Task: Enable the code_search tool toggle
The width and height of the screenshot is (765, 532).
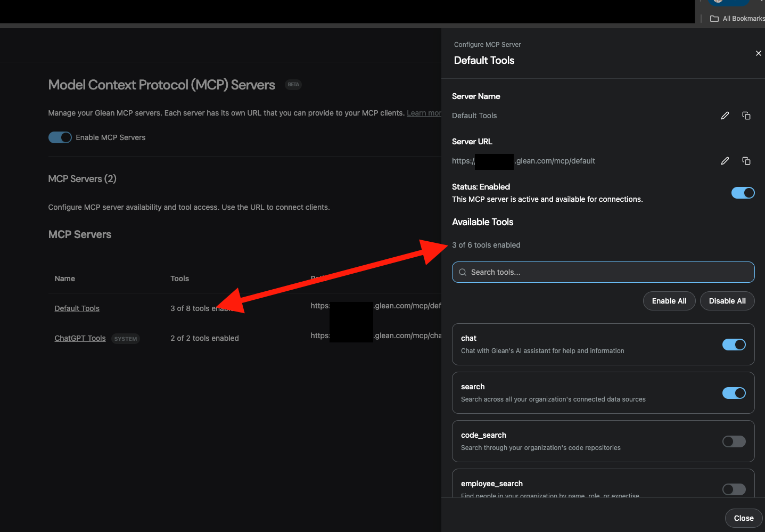Action: pos(734,441)
